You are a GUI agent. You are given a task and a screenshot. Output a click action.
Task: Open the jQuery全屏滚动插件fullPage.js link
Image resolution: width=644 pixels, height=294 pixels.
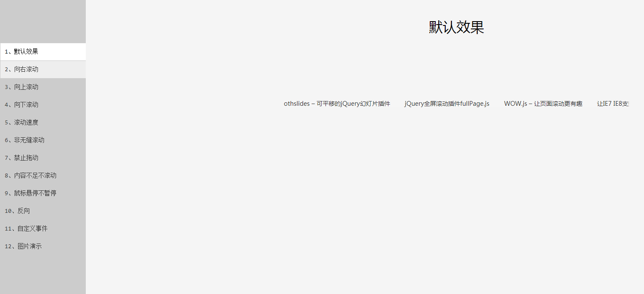tap(447, 104)
